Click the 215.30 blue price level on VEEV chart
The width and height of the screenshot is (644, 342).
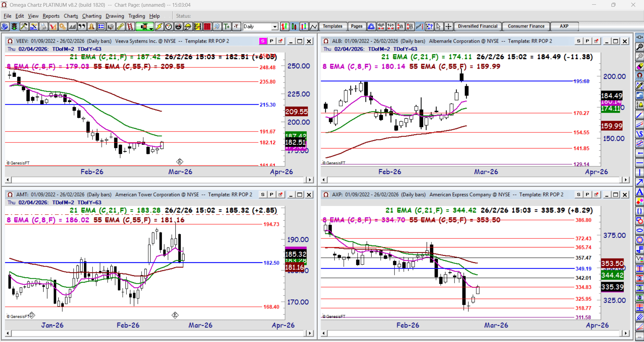(267, 105)
